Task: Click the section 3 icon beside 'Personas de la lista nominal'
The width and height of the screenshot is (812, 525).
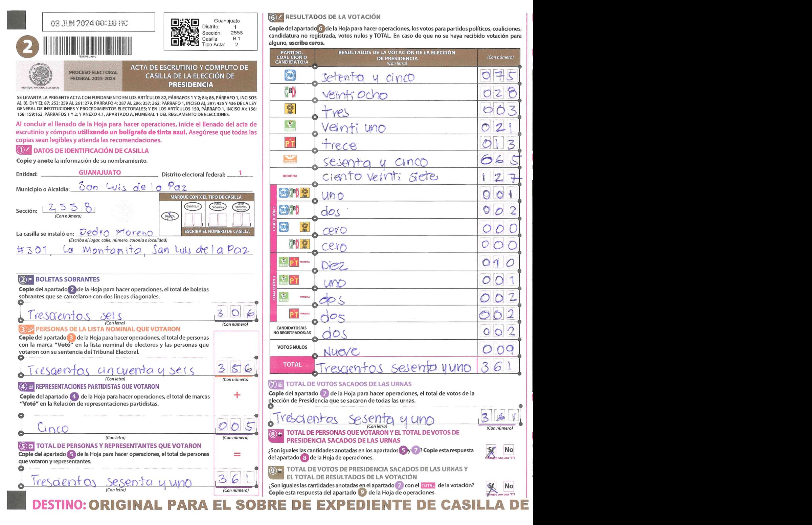Action: pyautogui.click(x=26, y=329)
